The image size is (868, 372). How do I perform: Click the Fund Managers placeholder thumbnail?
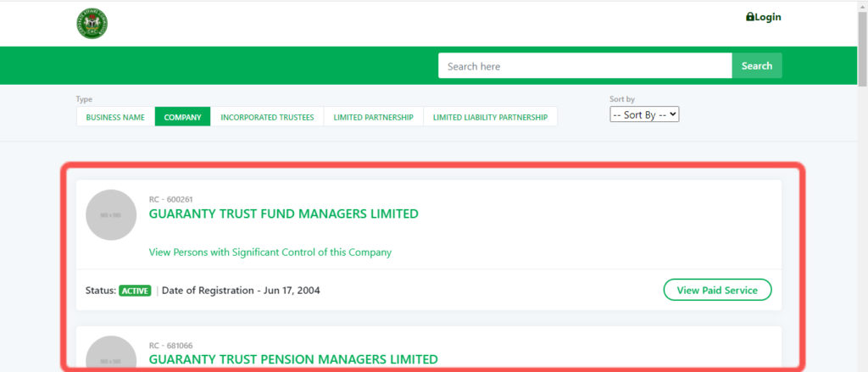[x=111, y=214]
